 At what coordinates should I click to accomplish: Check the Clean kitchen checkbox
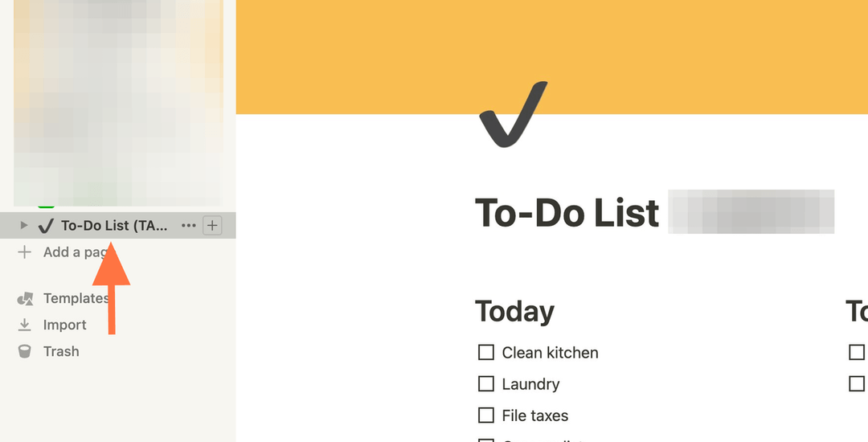[x=486, y=352]
